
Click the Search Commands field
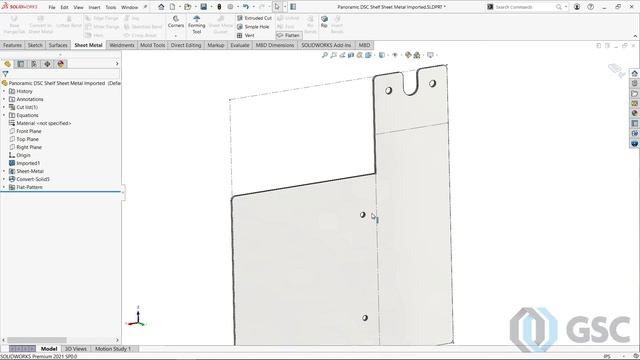pos(525,7)
